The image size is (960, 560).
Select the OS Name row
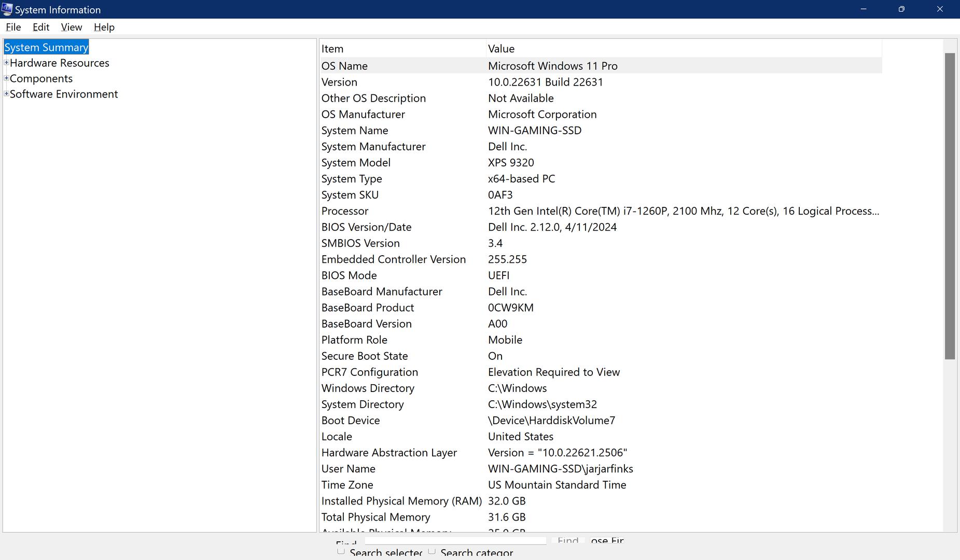(601, 66)
